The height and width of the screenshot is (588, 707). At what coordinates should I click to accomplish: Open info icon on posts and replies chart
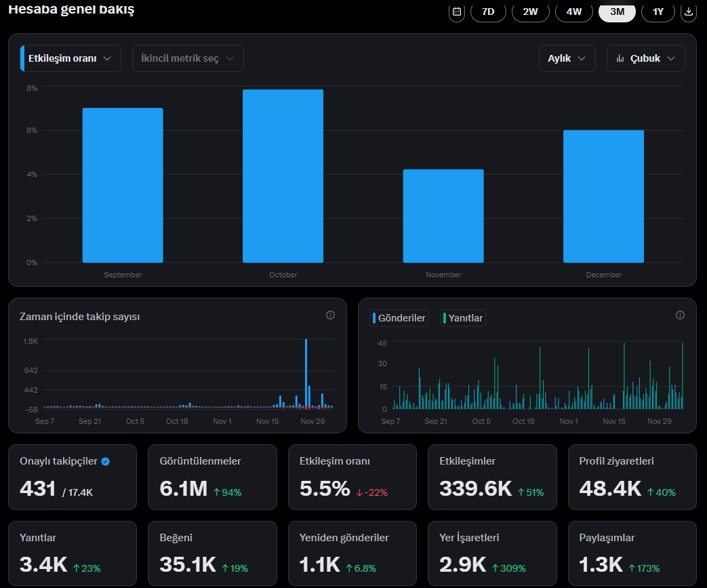(680, 315)
